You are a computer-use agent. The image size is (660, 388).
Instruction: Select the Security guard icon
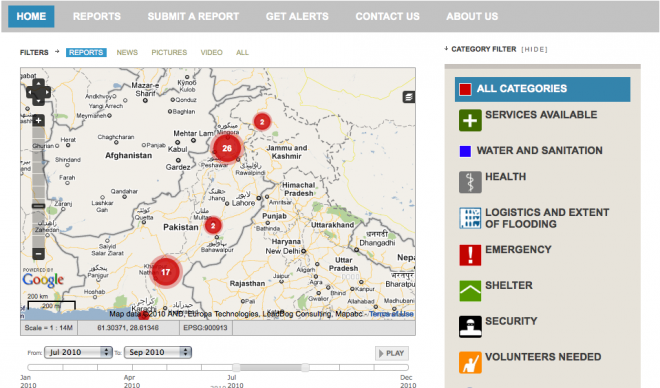(x=470, y=327)
